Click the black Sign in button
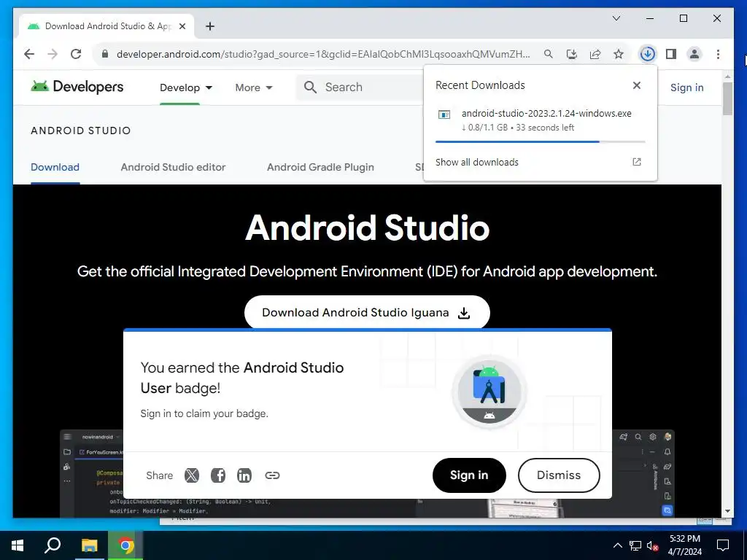Image resolution: width=747 pixels, height=560 pixels. [469, 475]
